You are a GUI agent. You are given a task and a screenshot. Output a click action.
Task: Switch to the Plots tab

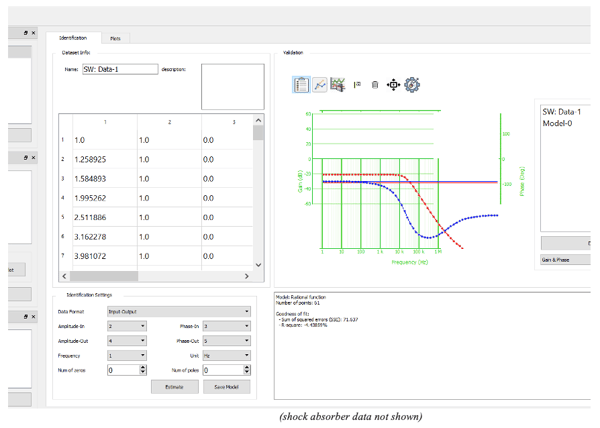(x=115, y=38)
